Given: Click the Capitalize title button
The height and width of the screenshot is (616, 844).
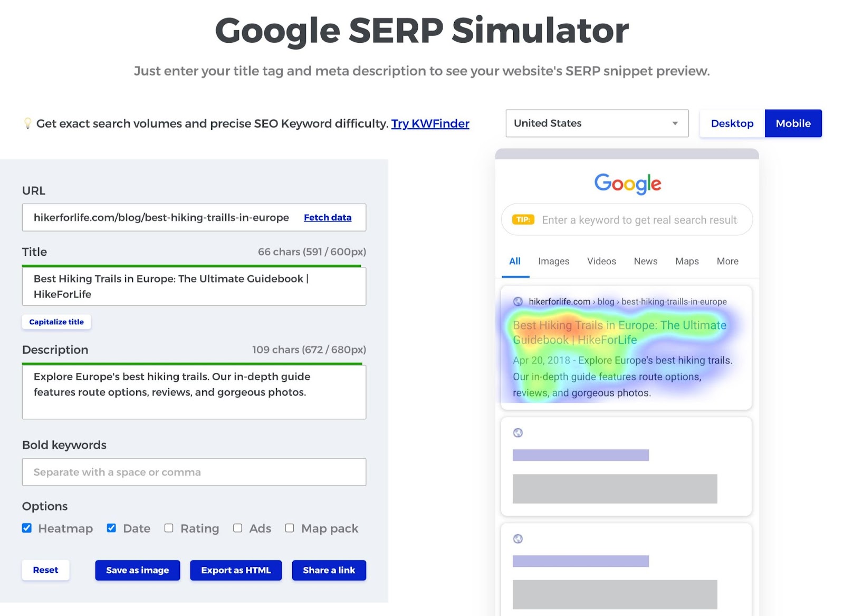Looking at the screenshot, I should point(56,322).
